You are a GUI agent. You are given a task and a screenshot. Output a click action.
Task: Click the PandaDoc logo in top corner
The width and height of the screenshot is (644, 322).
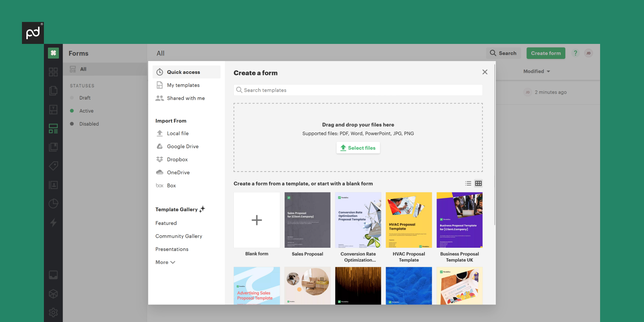(x=33, y=33)
